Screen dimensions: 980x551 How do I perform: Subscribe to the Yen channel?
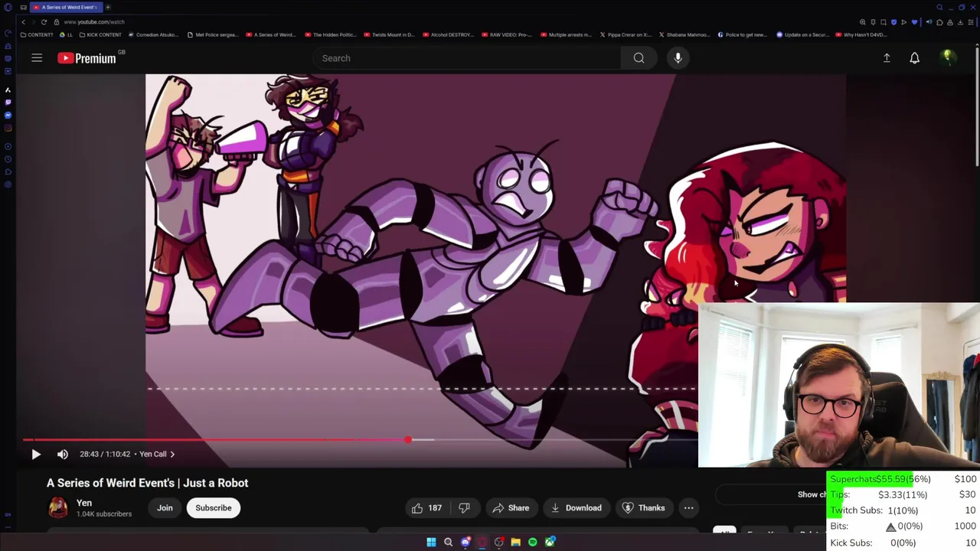(213, 508)
